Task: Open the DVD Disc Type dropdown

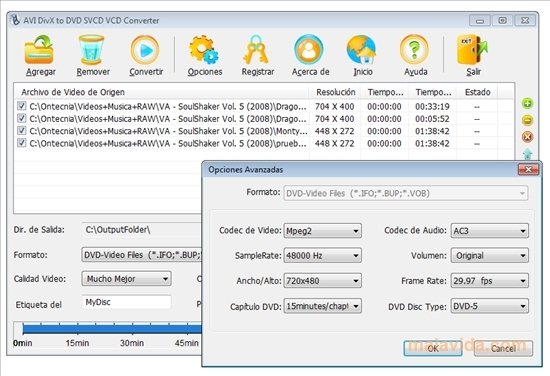Action: (490, 306)
